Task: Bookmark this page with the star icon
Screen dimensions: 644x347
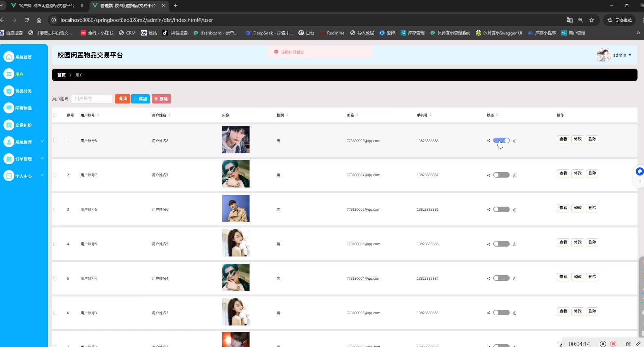Action: pyautogui.click(x=592, y=20)
